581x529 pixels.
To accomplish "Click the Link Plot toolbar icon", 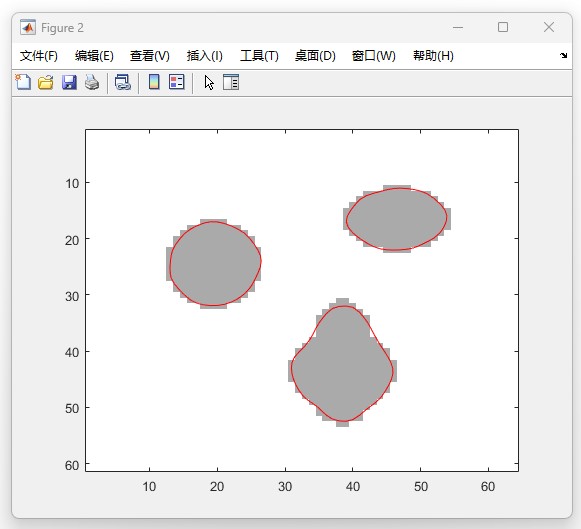I will [123, 82].
